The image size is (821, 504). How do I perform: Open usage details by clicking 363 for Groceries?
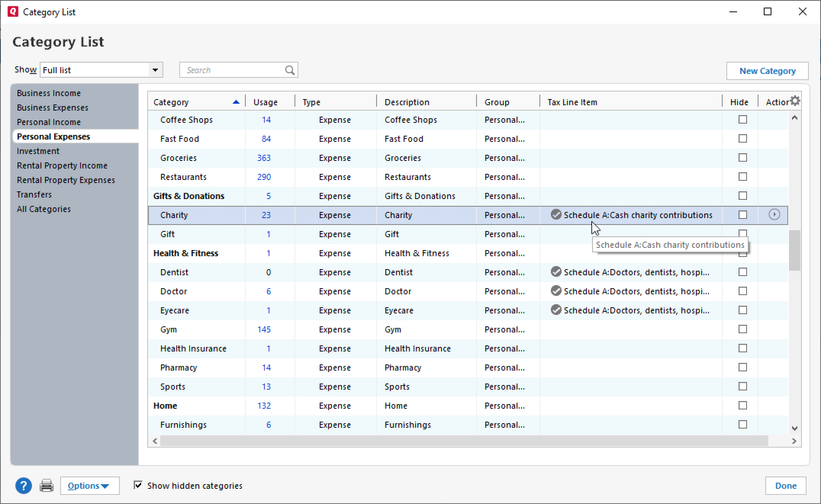pos(265,157)
